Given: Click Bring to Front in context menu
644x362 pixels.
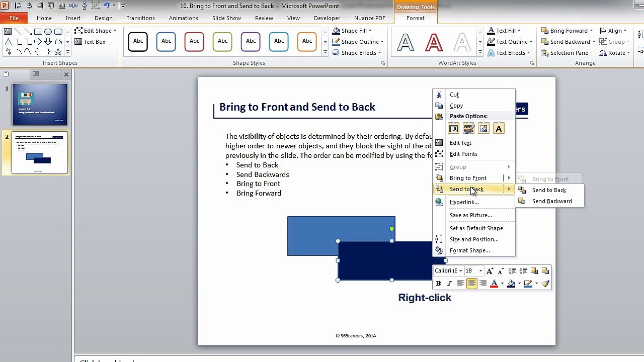Looking at the screenshot, I should click(474, 178).
